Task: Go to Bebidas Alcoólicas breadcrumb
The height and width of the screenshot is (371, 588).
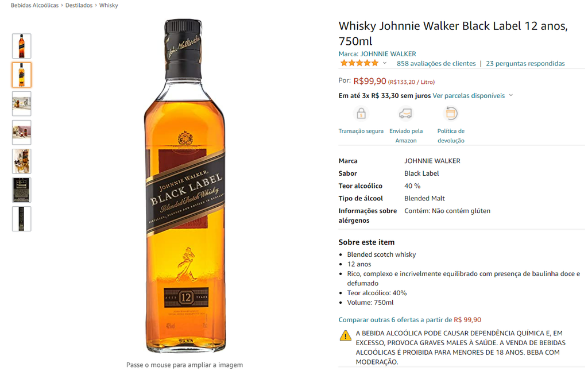Action: pyautogui.click(x=34, y=5)
